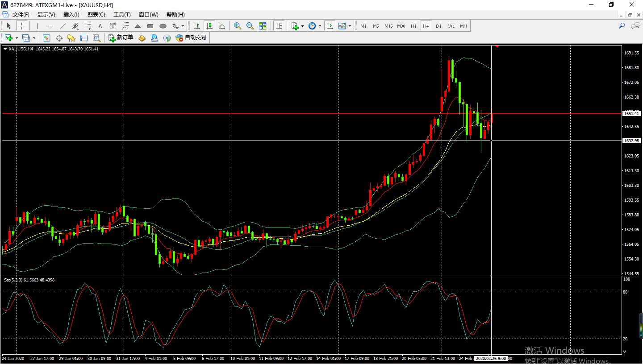The image size is (643, 364).
Task: Expand the templates dropdown arrow
Action: pyautogui.click(x=350, y=26)
